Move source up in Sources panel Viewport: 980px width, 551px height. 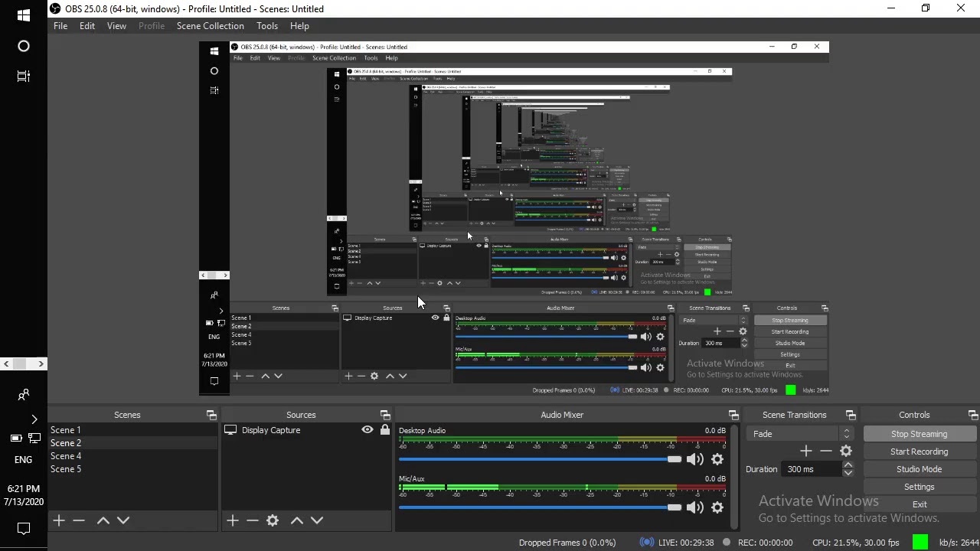tap(297, 520)
